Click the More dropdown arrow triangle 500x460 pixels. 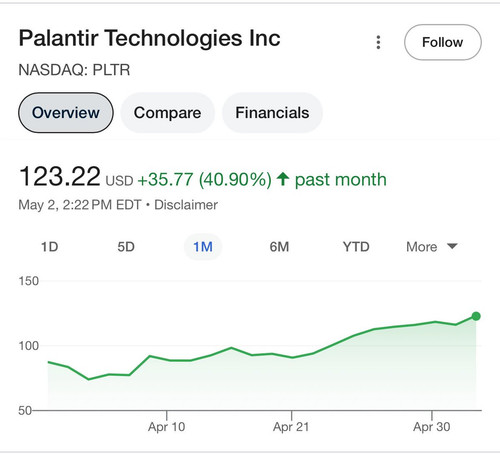[x=452, y=246]
